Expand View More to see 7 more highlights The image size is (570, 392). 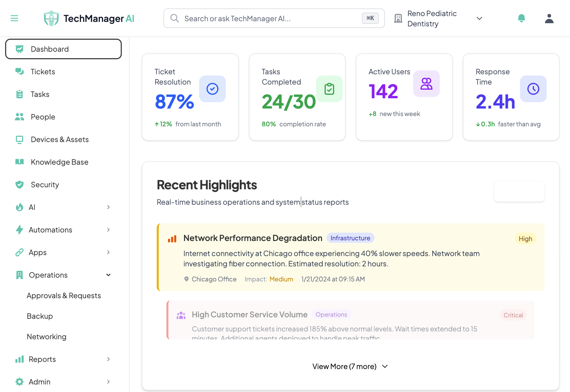[x=350, y=366]
